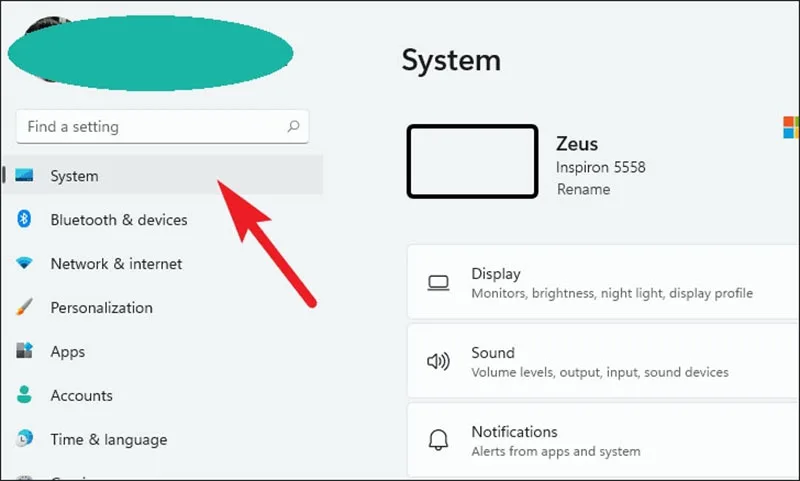Click the Accounts person icon

24,395
